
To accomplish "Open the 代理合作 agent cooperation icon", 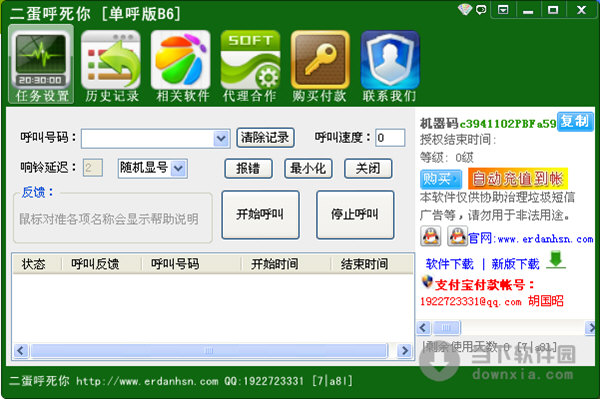I will (x=250, y=66).
